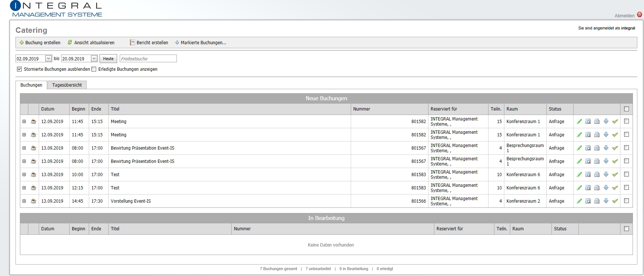Open the end date 20.09.2019 dropdown arrow
This screenshot has width=644, height=276.
(x=94, y=59)
